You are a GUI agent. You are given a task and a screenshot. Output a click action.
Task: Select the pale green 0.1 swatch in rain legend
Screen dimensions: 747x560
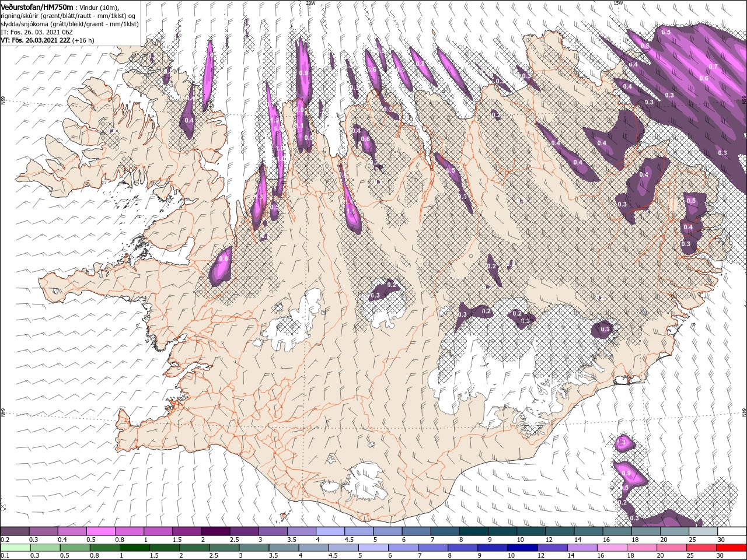tap(15, 548)
